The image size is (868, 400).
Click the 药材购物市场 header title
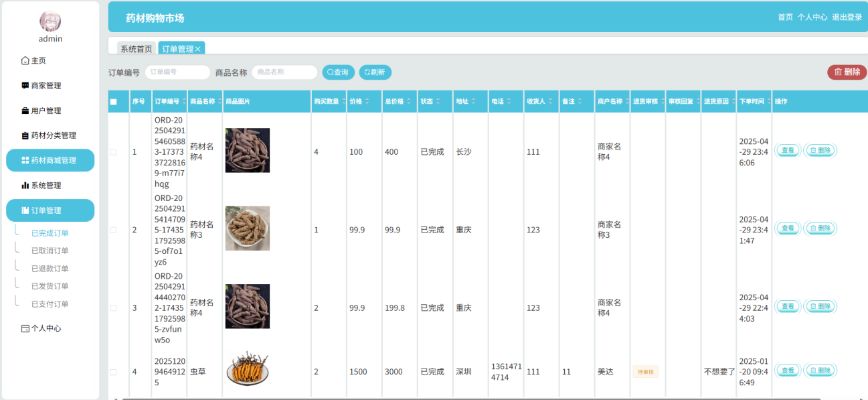(155, 18)
